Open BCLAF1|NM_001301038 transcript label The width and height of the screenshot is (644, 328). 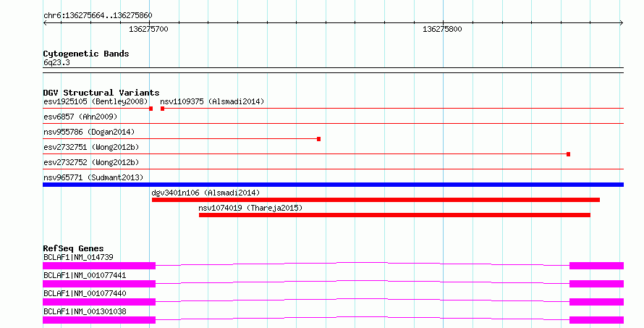(85, 311)
